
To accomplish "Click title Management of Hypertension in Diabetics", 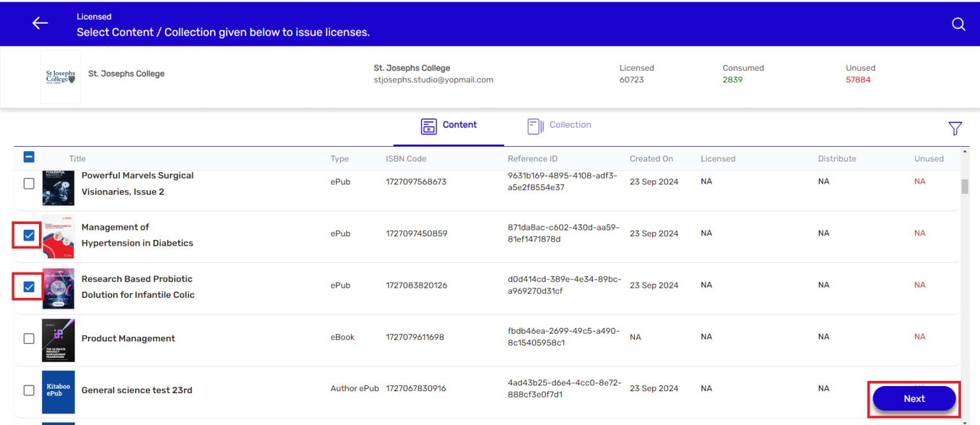I will [x=137, y=235].
